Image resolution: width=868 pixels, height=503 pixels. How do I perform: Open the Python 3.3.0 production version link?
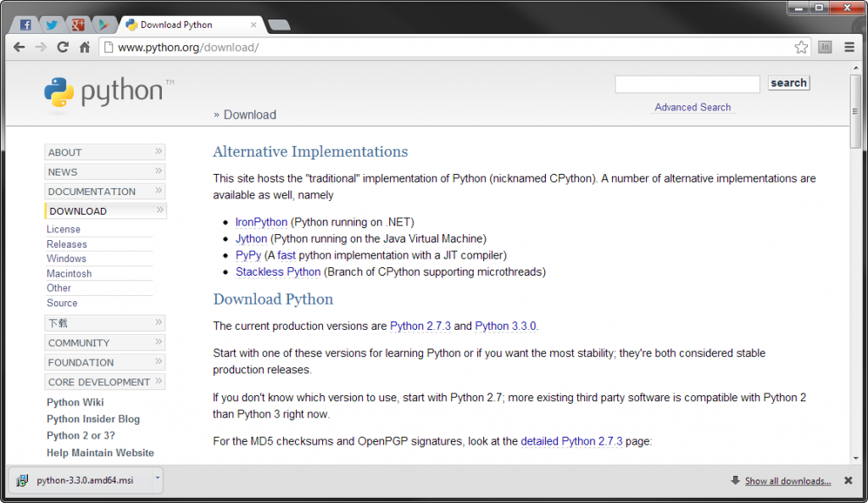point(505,326)
